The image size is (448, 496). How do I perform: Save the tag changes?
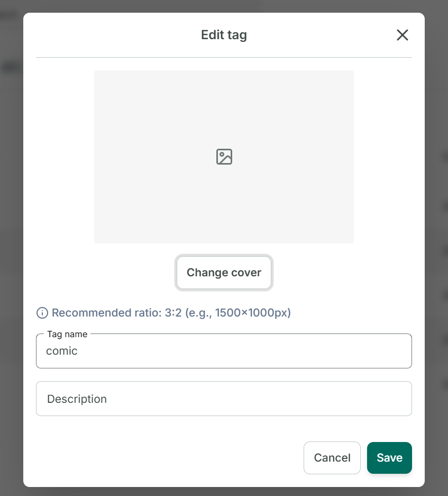click(x=389, y=458)
